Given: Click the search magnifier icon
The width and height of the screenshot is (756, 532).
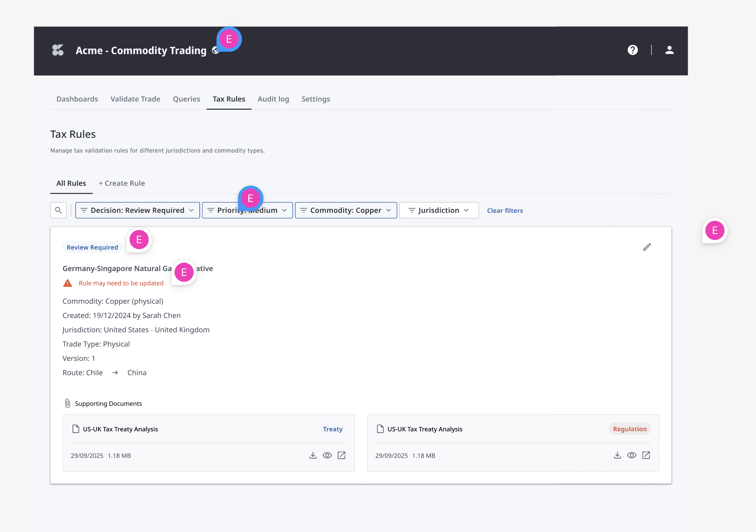Looking at the screenshot, I should coord(59,210).
